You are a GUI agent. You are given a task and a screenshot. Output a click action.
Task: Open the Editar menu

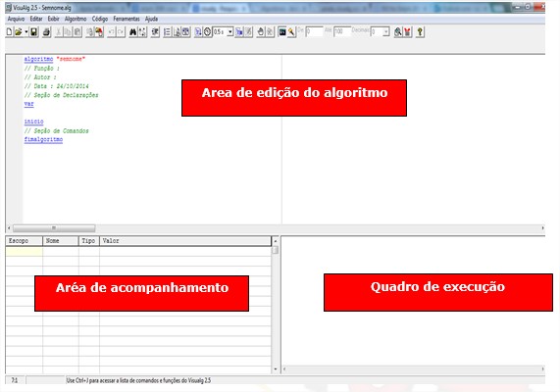(x=36, y=19)
